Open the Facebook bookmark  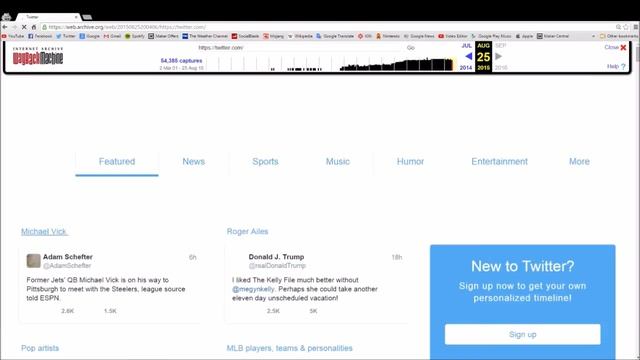[x=40, y=36]
